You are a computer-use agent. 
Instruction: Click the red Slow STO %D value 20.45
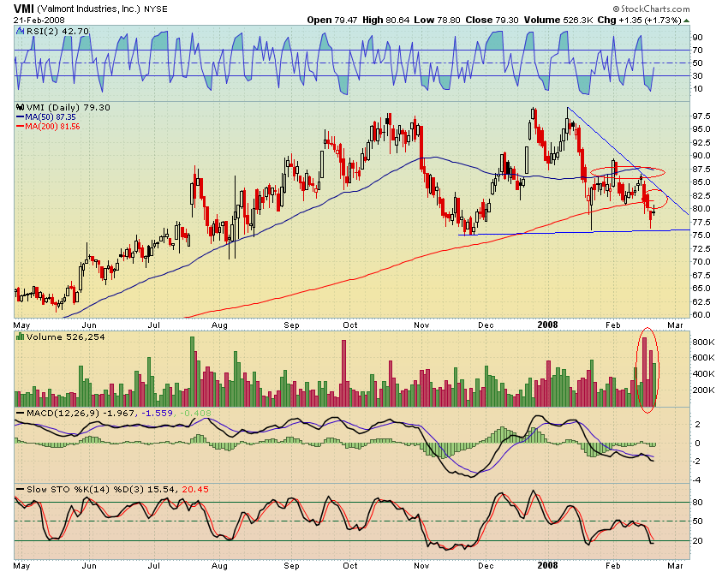pyautogui.click(x=195, y=489)
